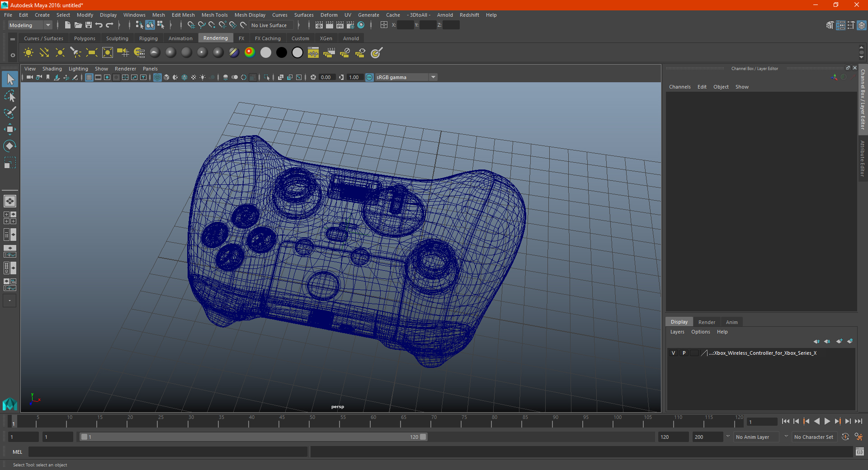The width and height of the screenshot is (868, 470).
Task: Create an area light from the shelf
Action: [x=92, y=53]
